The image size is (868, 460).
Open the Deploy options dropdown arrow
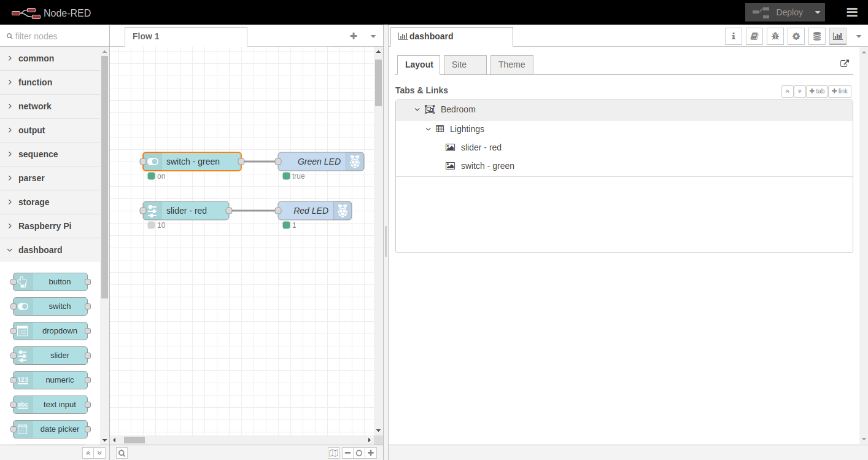click(x=818, y=12)
